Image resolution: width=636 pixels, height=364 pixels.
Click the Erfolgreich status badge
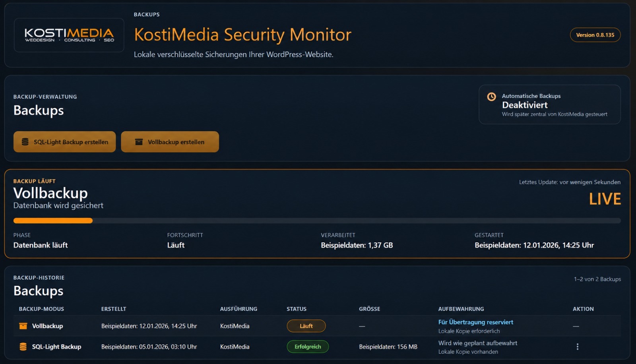[x=308, y=347]
